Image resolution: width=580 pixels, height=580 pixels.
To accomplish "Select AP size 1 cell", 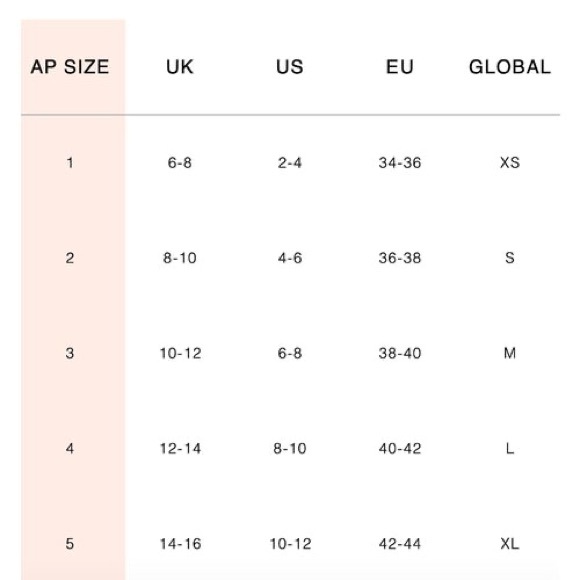I will tap(70, 163).
